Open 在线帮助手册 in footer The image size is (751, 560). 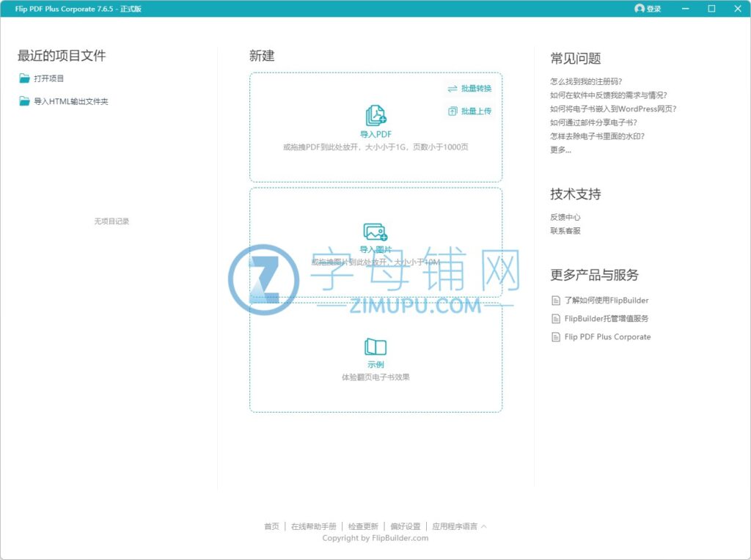click(x=314, y=526)
